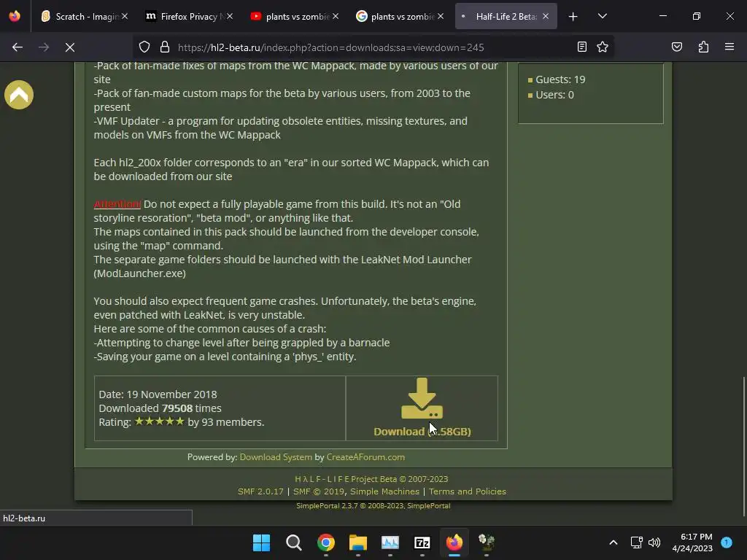The width and height of the screenshot is (747, 560).
Task: Click the SMF © 2019 link
Action: point(319,491)
